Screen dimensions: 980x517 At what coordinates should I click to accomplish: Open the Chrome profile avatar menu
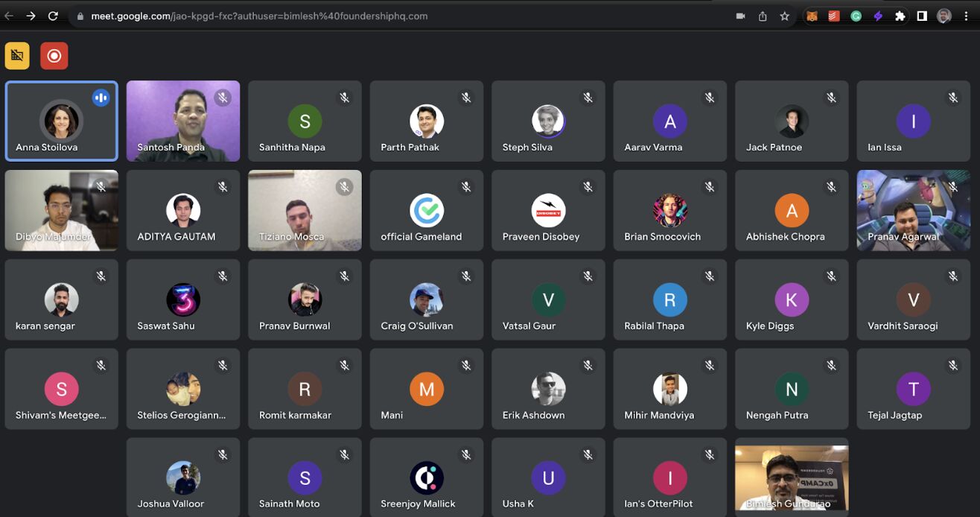coord(944,16)
